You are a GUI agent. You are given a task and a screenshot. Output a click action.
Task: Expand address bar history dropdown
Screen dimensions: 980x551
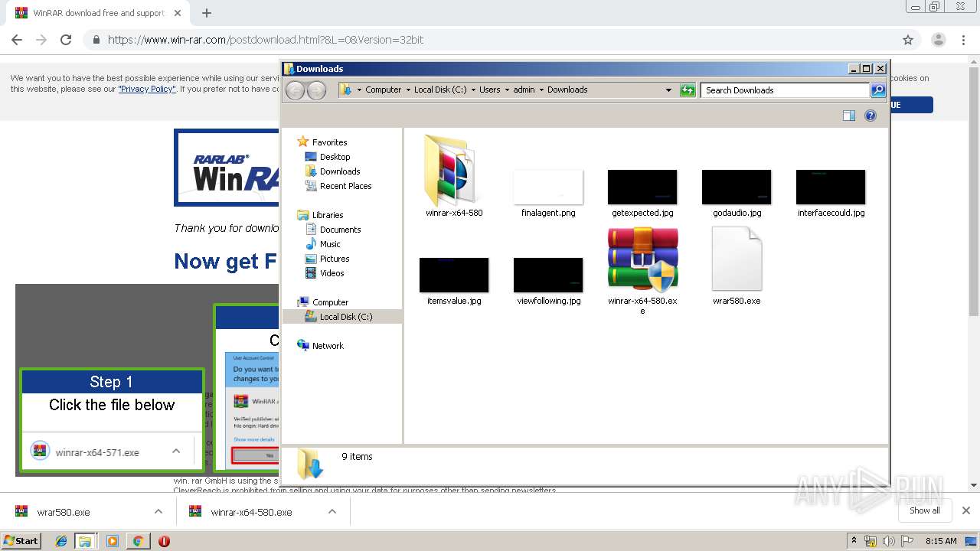pyautogui.click(x=668, y=90)
